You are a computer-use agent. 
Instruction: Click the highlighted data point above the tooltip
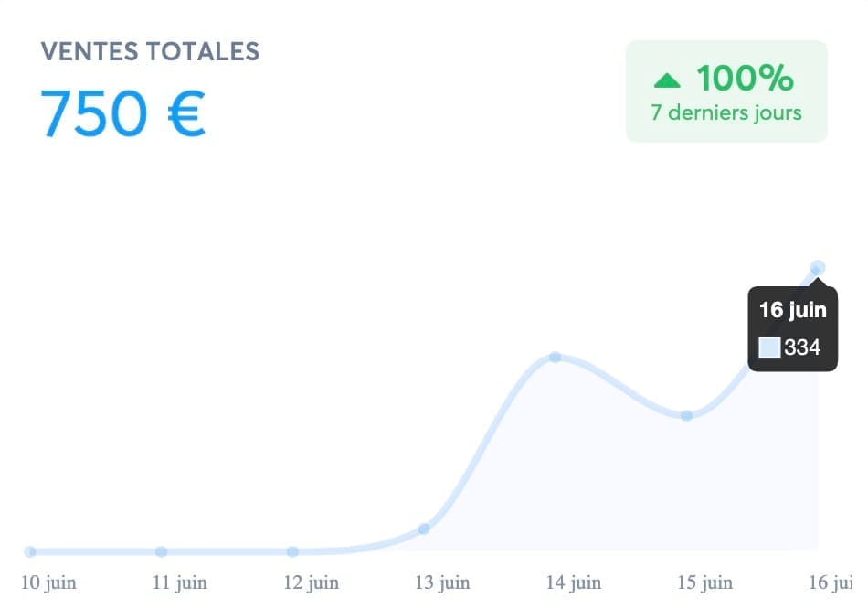pos(818,267)
